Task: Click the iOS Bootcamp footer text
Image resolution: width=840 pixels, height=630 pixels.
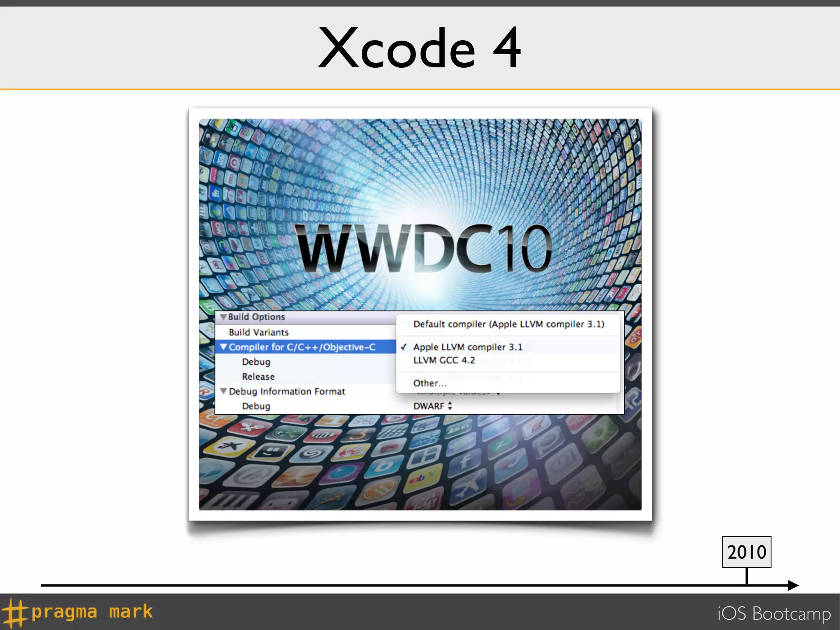Action: [774, 614]
